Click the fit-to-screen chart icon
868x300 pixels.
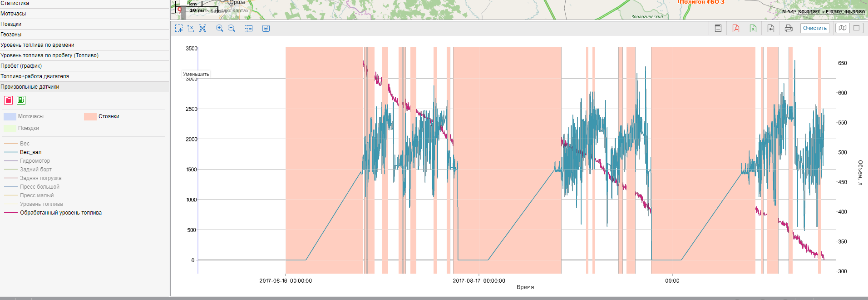pos(202,28)
